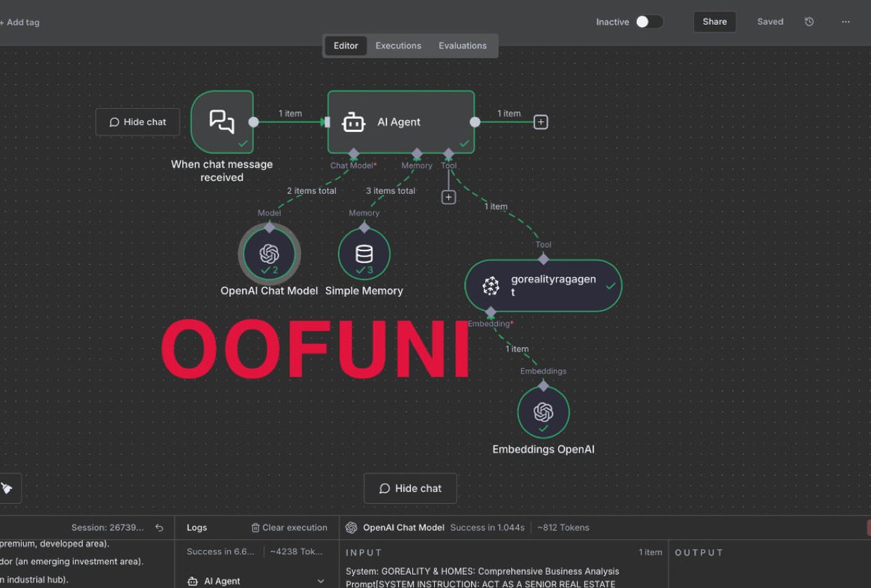Viewport: 871px width, 588px height.
Task: Open the Evaluations tab
Action: [462, 45]
